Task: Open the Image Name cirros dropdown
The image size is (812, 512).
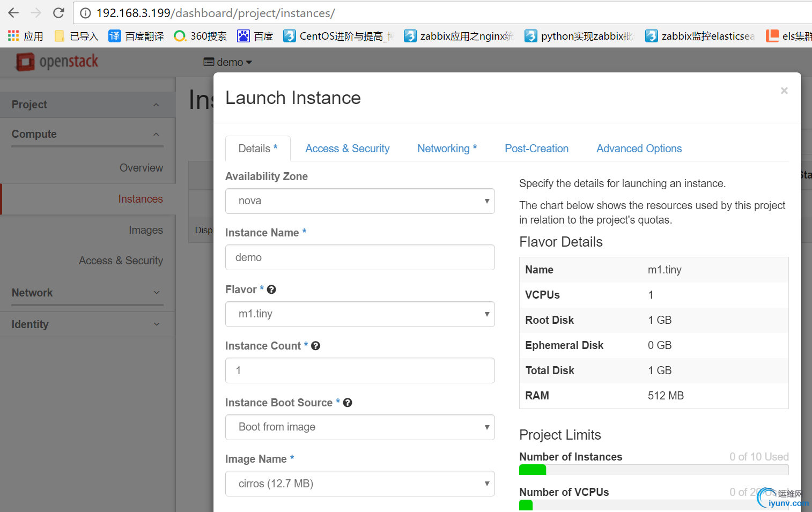Action: [359, 484]
